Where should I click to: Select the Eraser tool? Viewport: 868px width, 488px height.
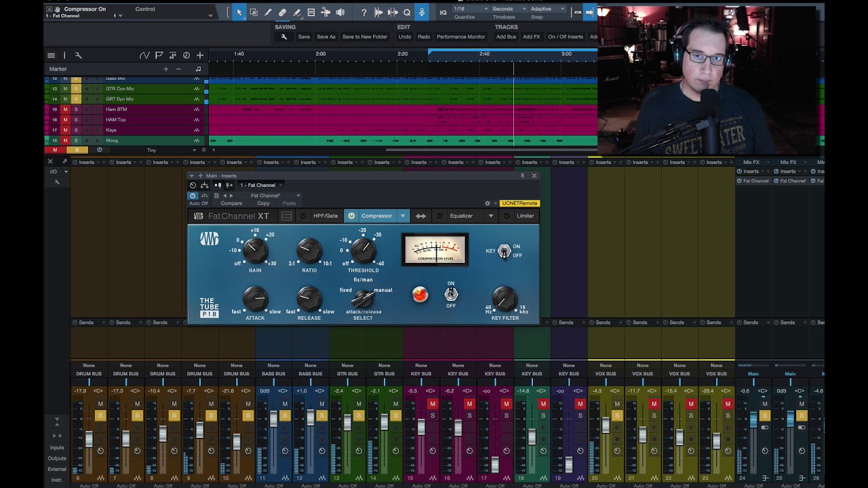pos(282,12)
